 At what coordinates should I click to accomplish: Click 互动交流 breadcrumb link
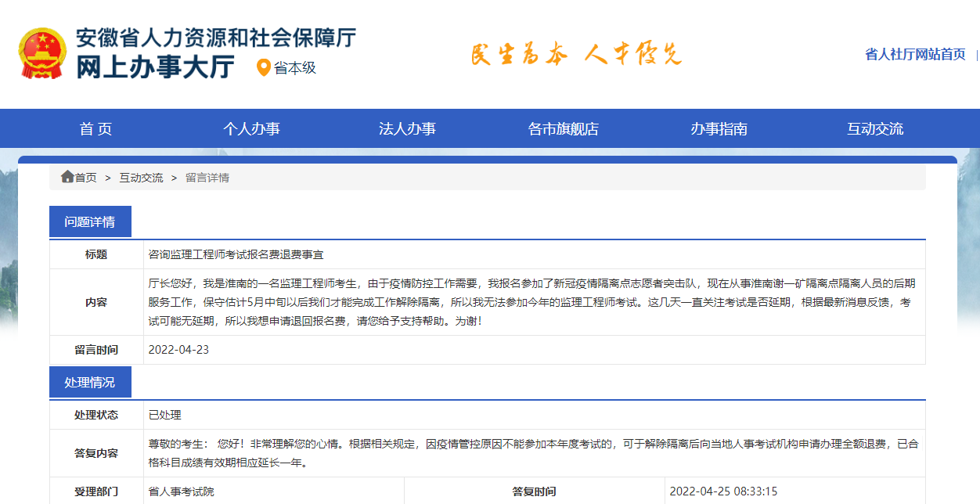(x=141, y=178)
